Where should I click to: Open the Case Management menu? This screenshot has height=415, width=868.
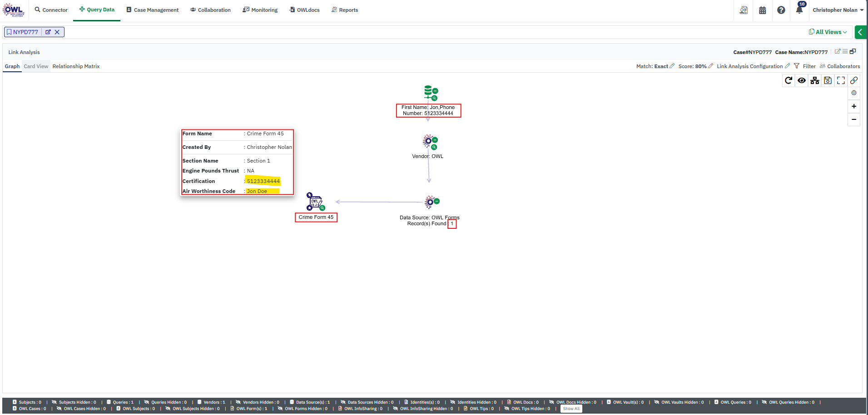pos(152,10)
